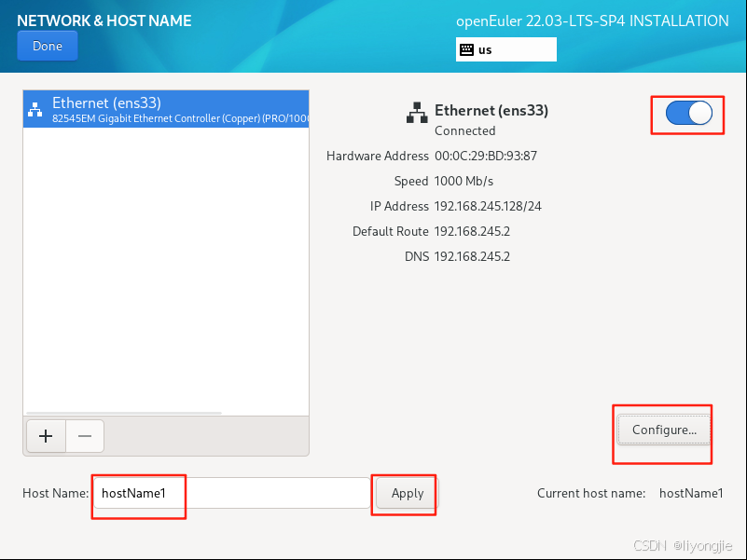Image resolution: width=747 pixels, height=560 pixels.
Task: Click the current host name hostName1 text
Action: 691,493
